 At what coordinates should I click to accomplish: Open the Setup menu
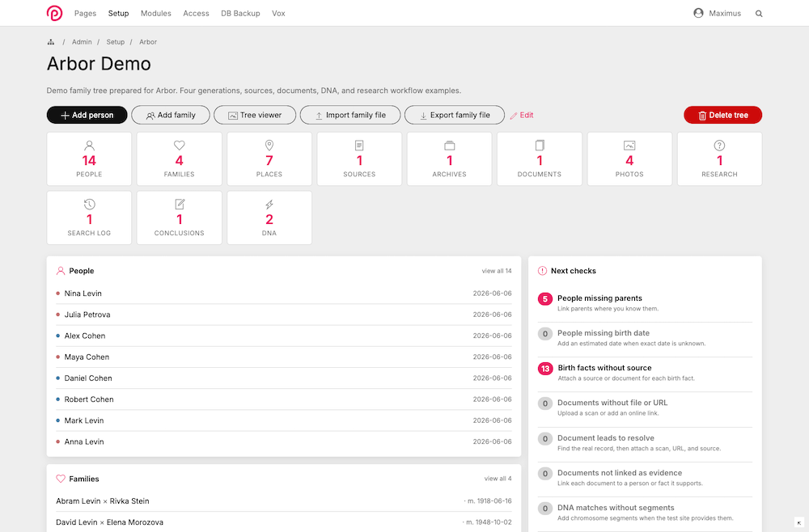coord(118,14)
